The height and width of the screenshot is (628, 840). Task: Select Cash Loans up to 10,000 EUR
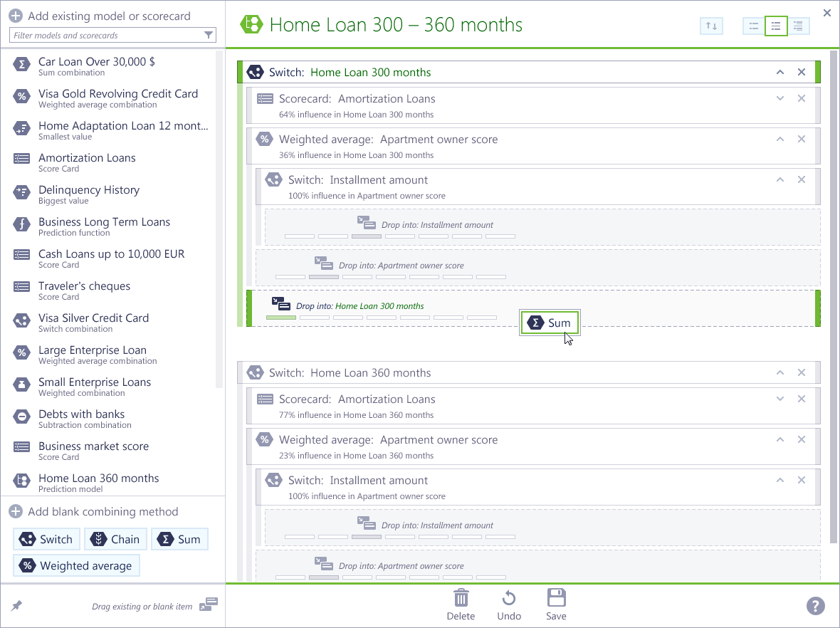tap(111, 258)
